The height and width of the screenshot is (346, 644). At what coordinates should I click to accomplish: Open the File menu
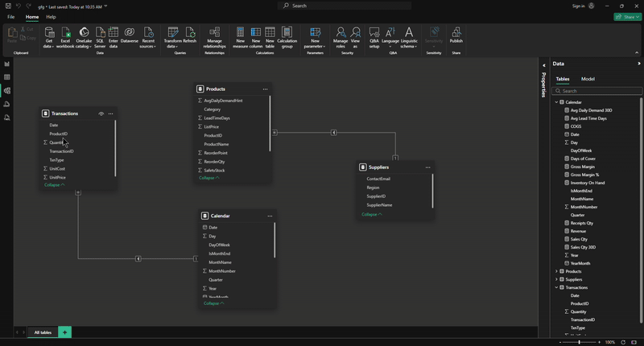11,17
